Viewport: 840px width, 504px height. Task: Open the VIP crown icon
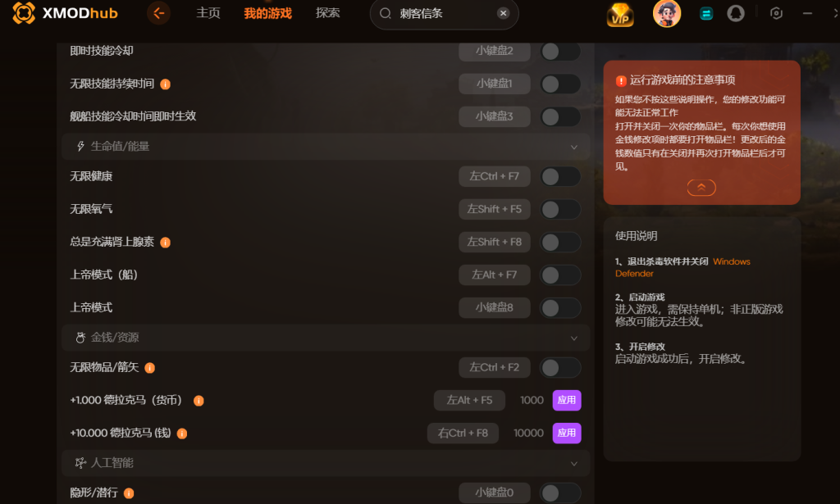pyautogui.click(x=620, y=15)
